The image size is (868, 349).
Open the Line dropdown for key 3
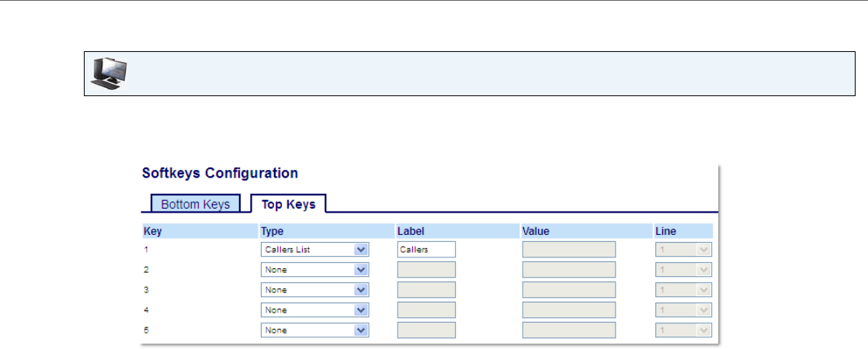point(683,290)
